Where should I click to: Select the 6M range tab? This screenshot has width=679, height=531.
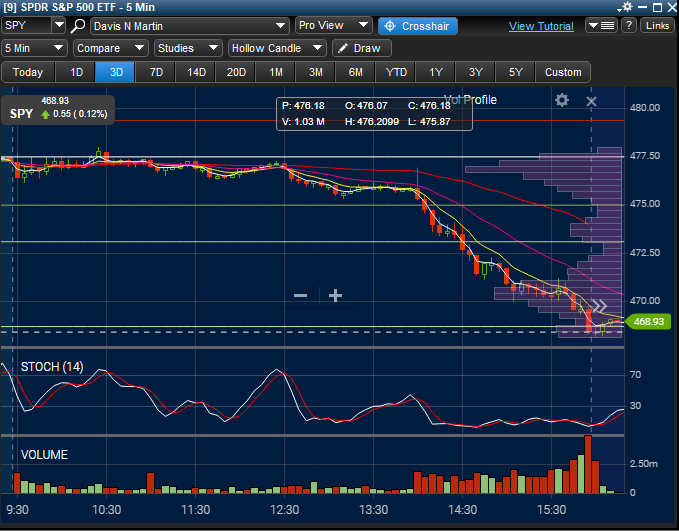356,72
